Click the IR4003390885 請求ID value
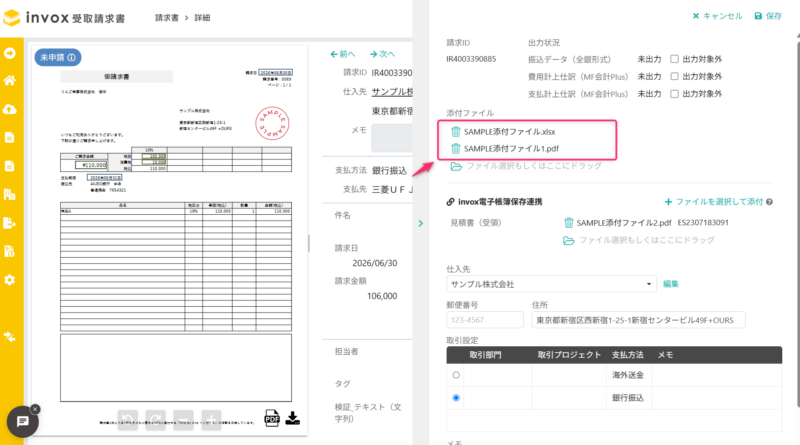The image size is (800, 445). tap(471, 59)
